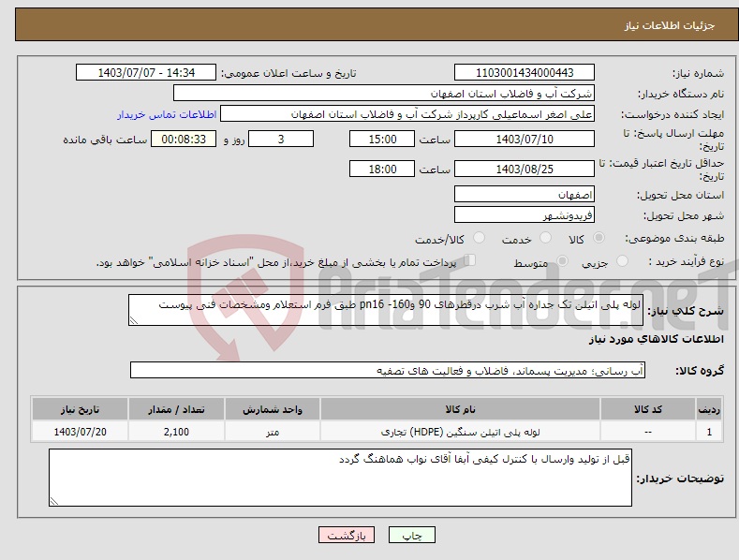Click the کد کالا column header

[x=648, y=409]
